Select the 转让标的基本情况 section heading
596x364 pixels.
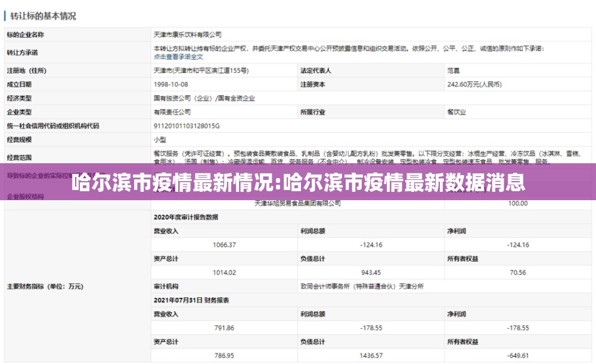[43, 16]
